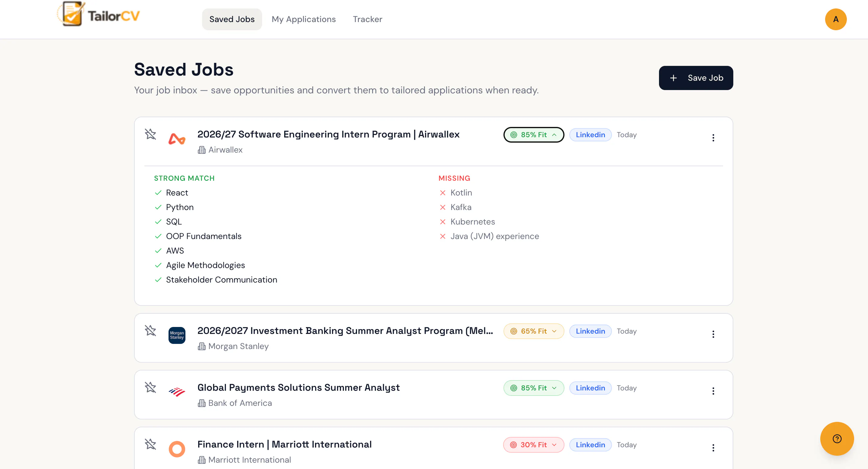
Task: Click the Bank of America company name
Action: tap(240, 403)
